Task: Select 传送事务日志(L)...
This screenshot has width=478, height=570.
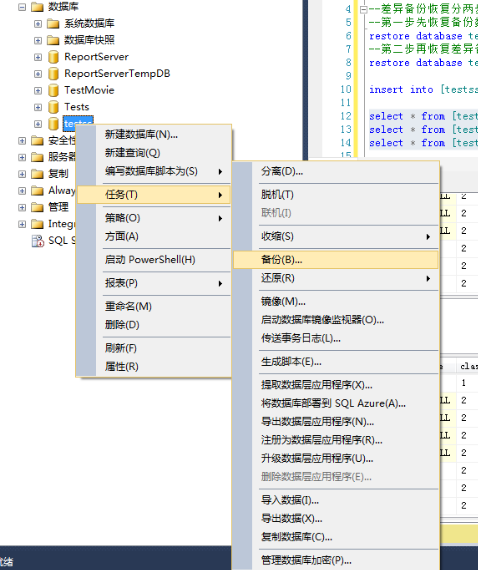Action: [x=336, y=339]
